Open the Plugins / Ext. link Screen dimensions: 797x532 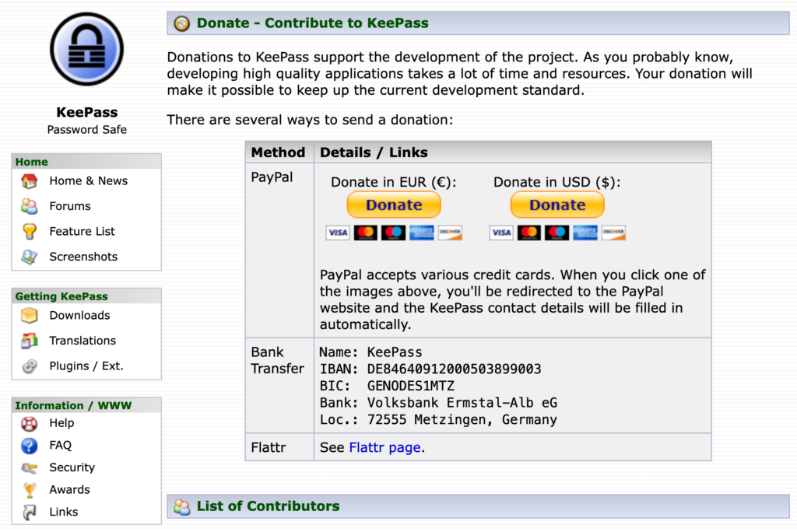point(86,366)
